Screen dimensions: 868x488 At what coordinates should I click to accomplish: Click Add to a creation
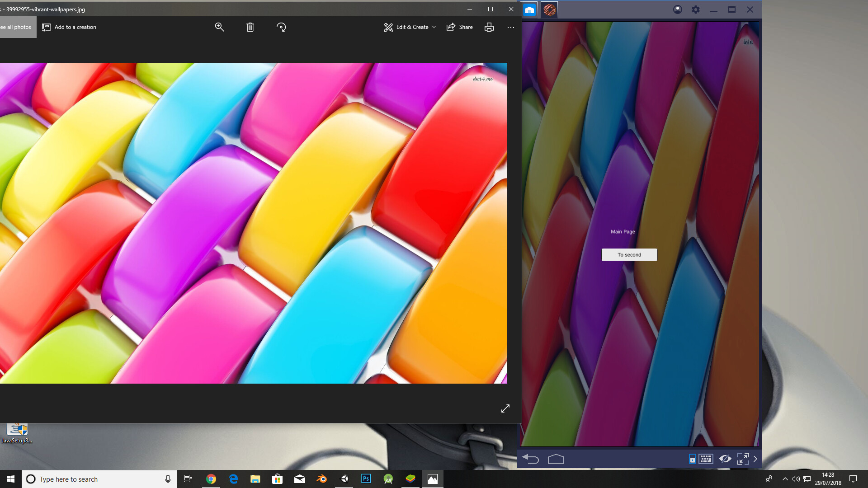(69, 27)
